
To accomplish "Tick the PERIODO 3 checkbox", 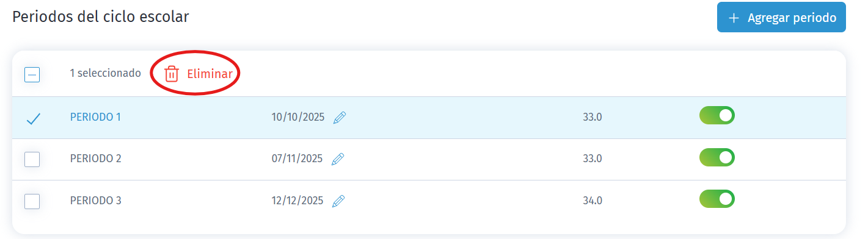I will pyautogui.click(x=32, y=201).
